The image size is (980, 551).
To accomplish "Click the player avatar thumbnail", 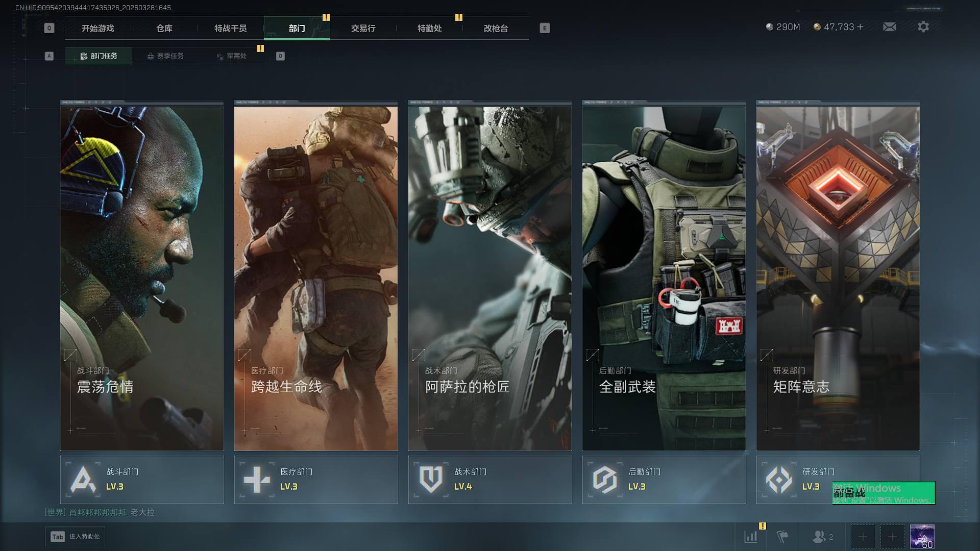I will [x=922, y=536].
